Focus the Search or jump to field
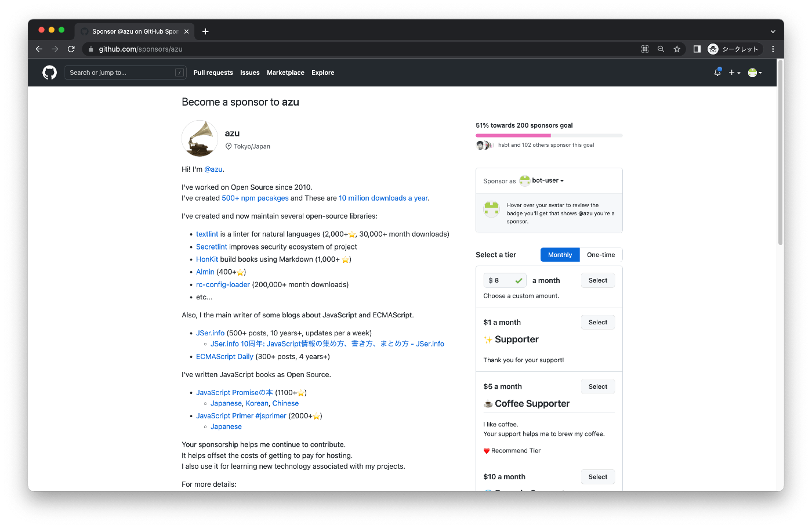Viewport: 812px width, 528px height. [125, 73]
